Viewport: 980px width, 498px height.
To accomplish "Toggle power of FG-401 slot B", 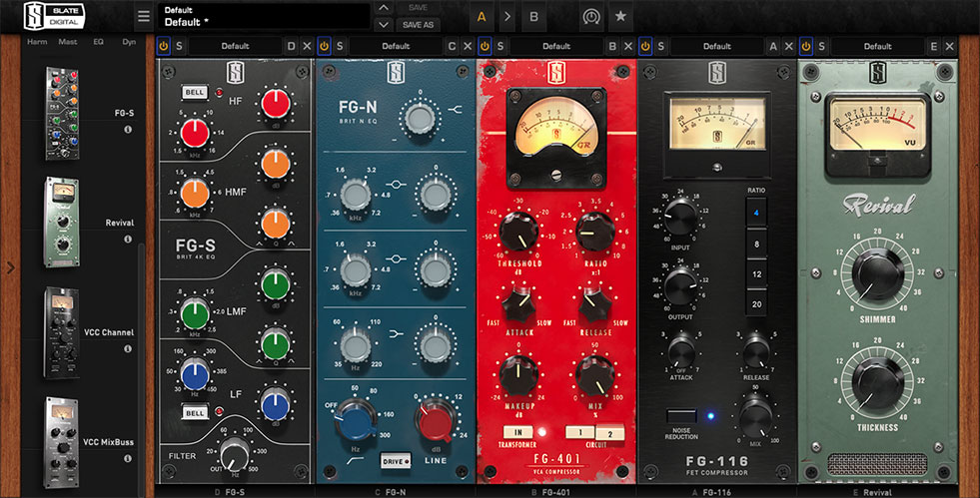I will point(485,46).
